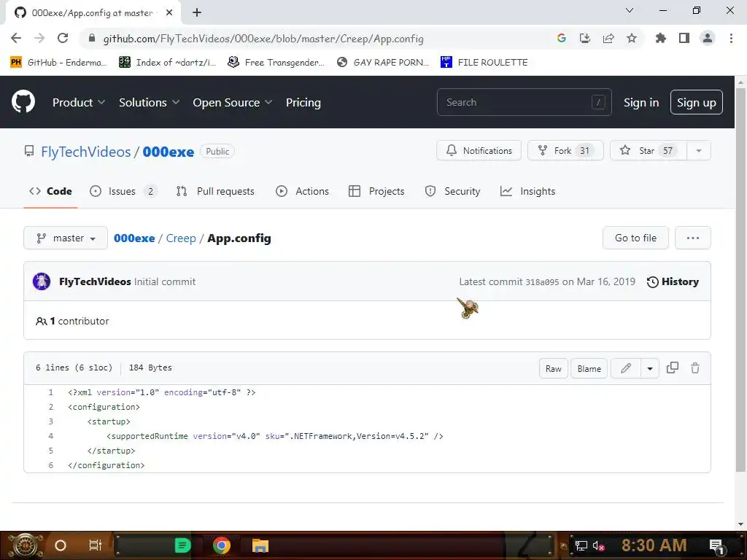Open the green notes app in the taskbar
The height and width of the screenshot is (560, 747).
tap(182, 545)
